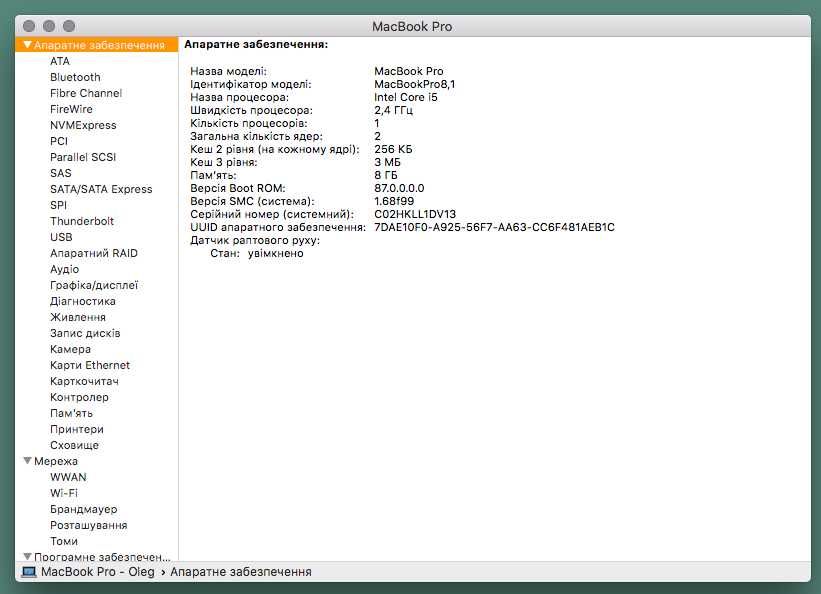Click the serial number C02HKLL1DV13
Viewport: 821px width, 594px height.
[x=415, y=214]
